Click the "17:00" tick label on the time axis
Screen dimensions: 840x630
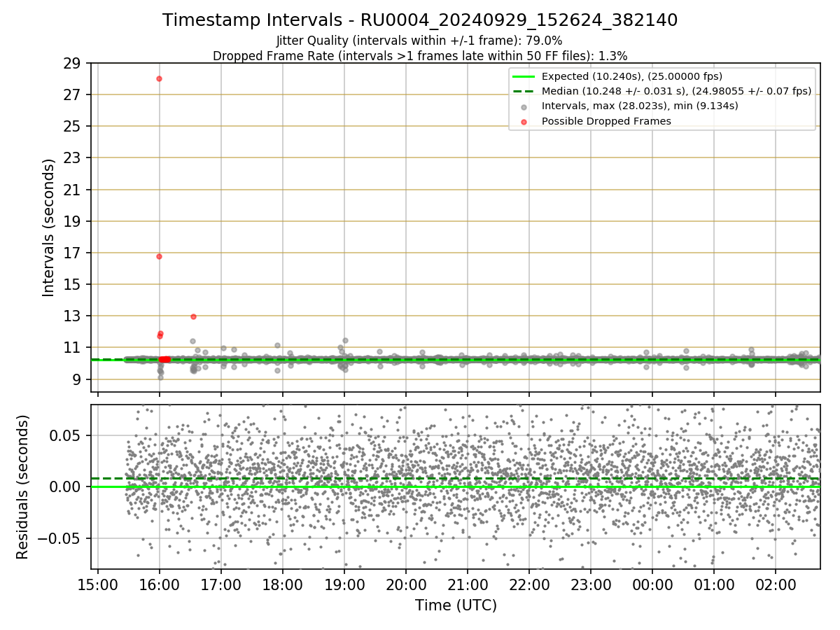(x=221, y=584)
